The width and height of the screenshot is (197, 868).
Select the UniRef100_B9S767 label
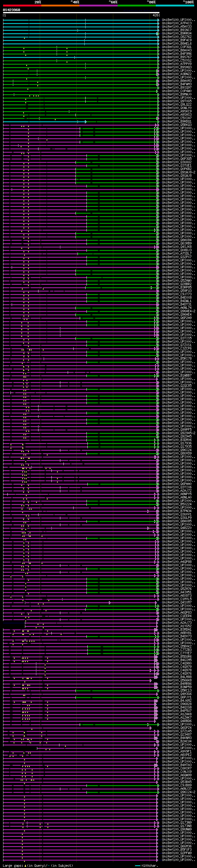pyautogui.click(x=177, y=57)
